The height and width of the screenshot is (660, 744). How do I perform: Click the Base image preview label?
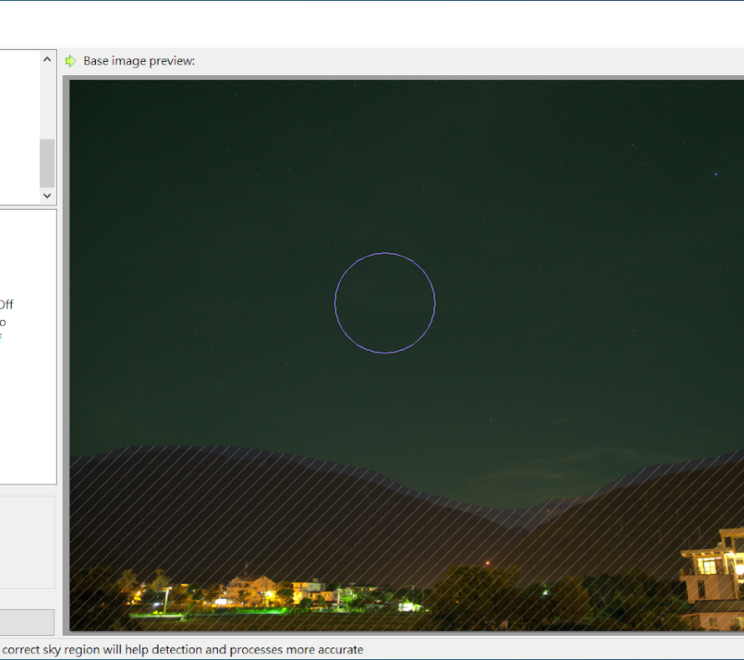[139, 61]
